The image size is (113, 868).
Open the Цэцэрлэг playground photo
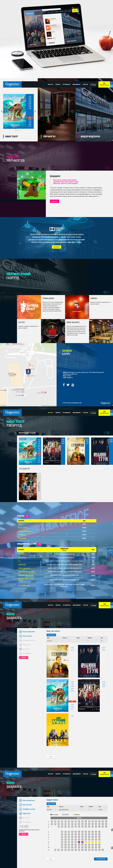point(31,185)
